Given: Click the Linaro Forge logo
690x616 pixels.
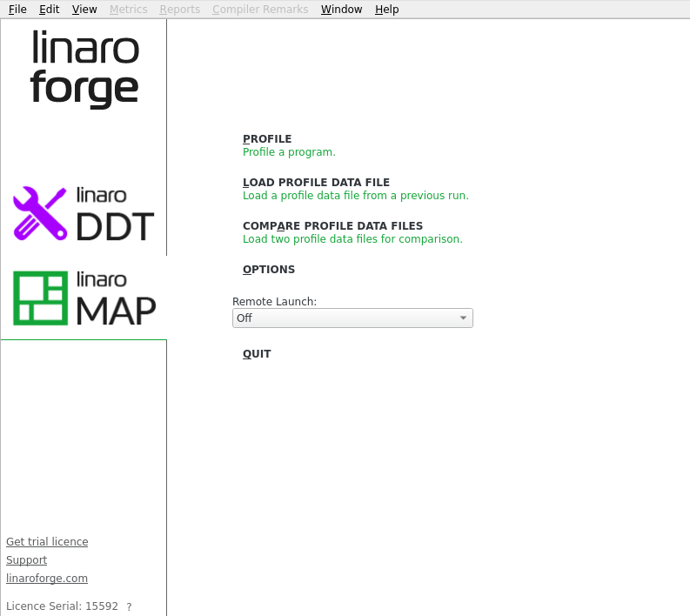Looking at the screenshot, I should (84, 68).
